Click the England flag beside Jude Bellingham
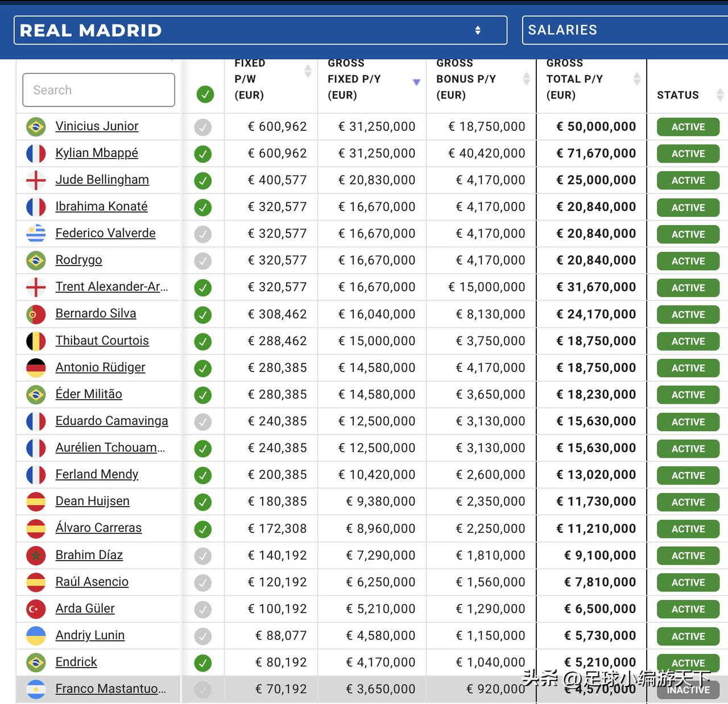Image resolution: width=728 pixels, height=704 pixels. point(36,180)
